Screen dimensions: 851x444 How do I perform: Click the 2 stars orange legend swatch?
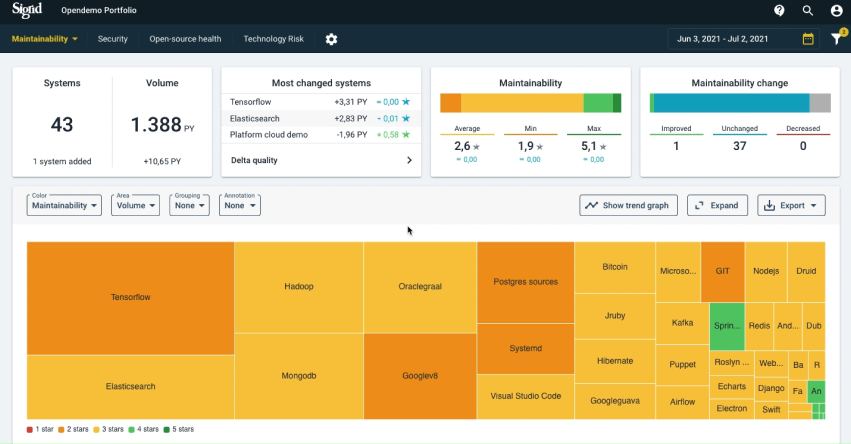tap(61, 429)
